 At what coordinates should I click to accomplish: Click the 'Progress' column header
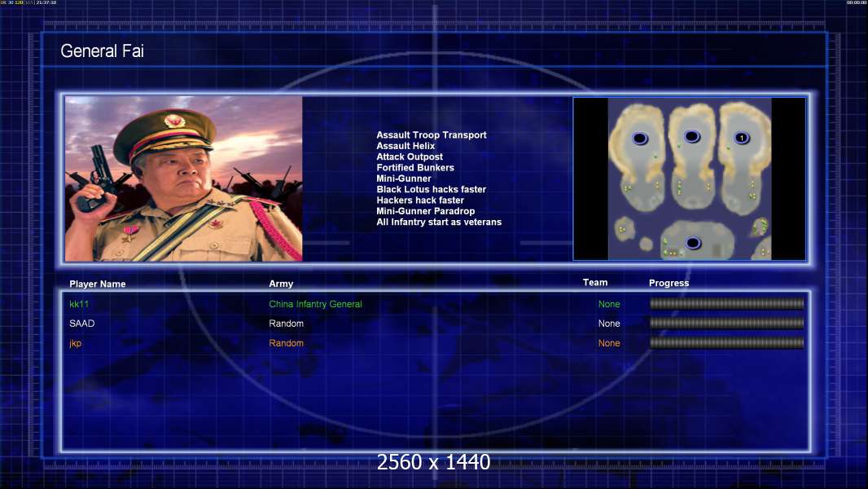pos(669,283)
